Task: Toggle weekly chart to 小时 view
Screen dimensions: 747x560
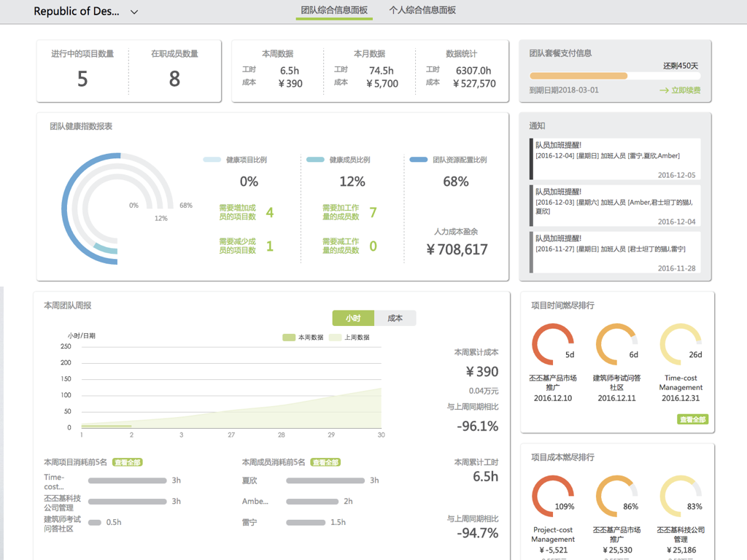Action: 353,319
